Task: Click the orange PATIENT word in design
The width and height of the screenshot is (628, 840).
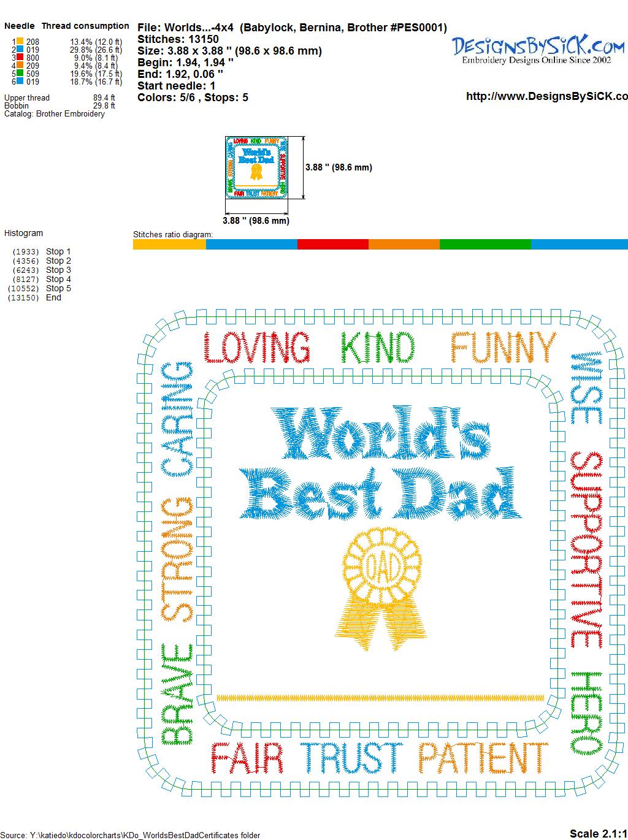Action: [x=483, y=759]
